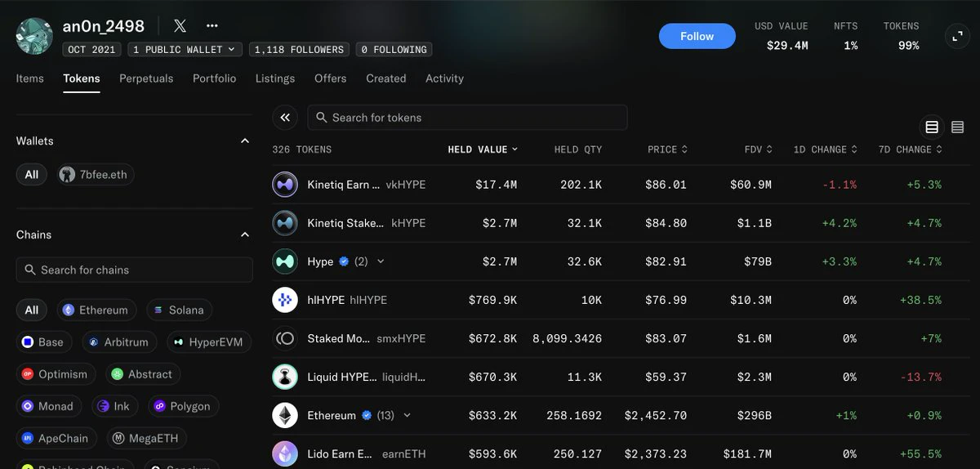Expand the fullscreen view icon
Viewport: 980px width, 469px height.
pyautogui.click(x=956, y=36)
